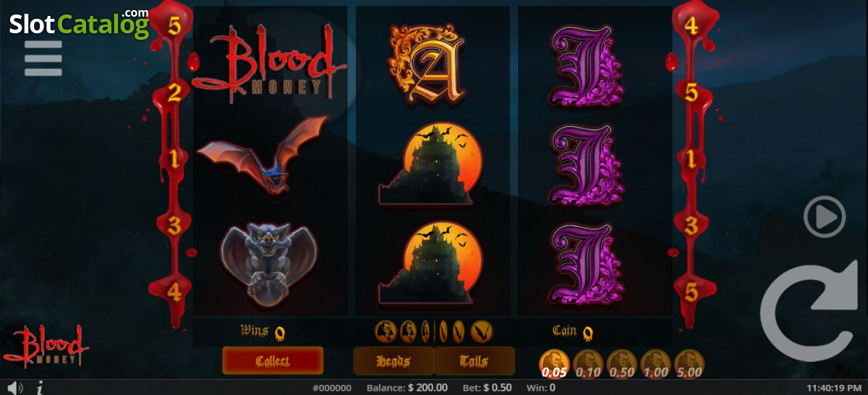Start autoplay with the play circle icon

tap(825, 216)
